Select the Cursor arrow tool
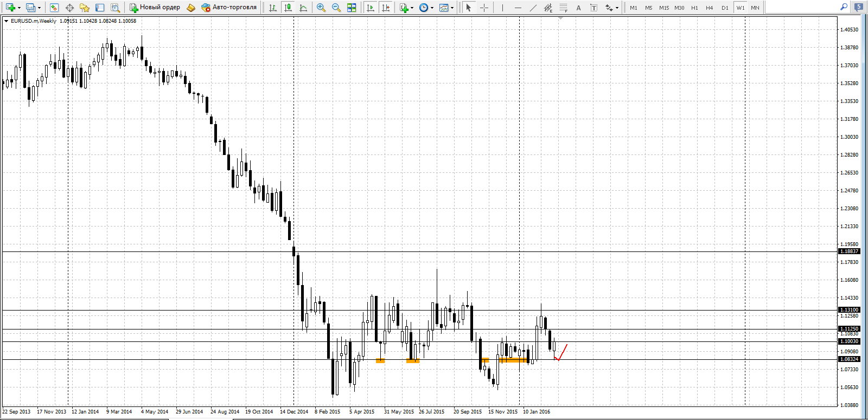The image size is (868, 420). (x=469, y=8)
